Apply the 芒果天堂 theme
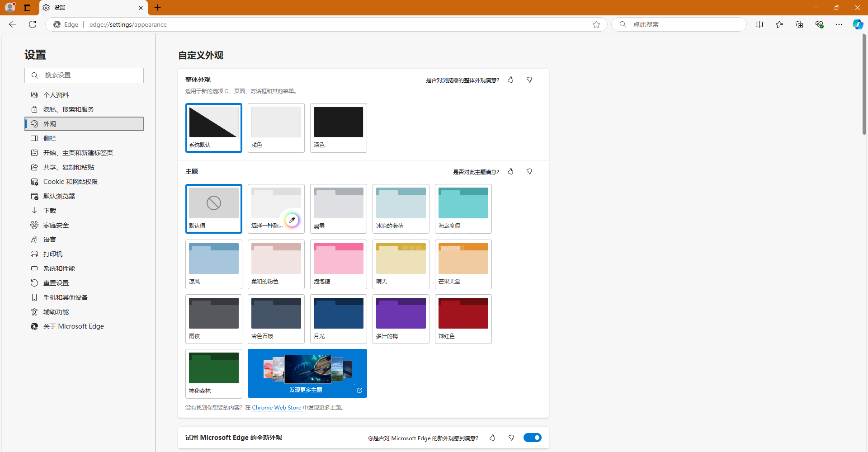 click(463, 264)
